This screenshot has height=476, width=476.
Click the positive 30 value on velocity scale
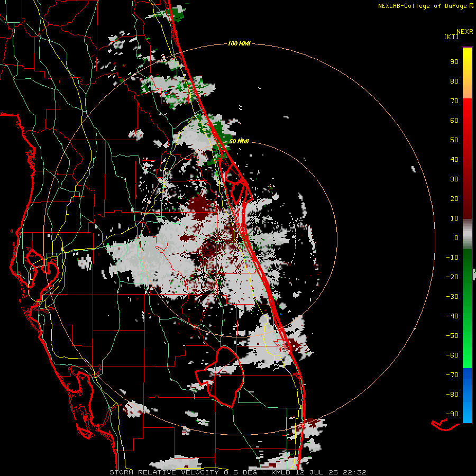coord(454,179)
